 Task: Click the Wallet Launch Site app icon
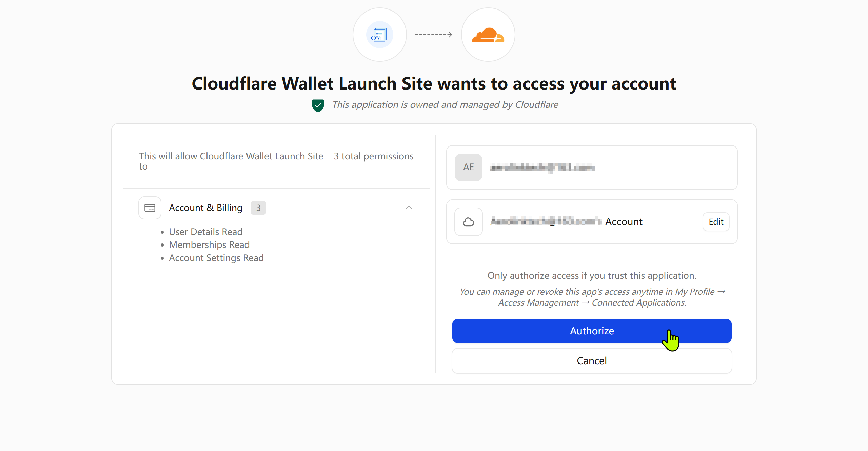(379, 35)
